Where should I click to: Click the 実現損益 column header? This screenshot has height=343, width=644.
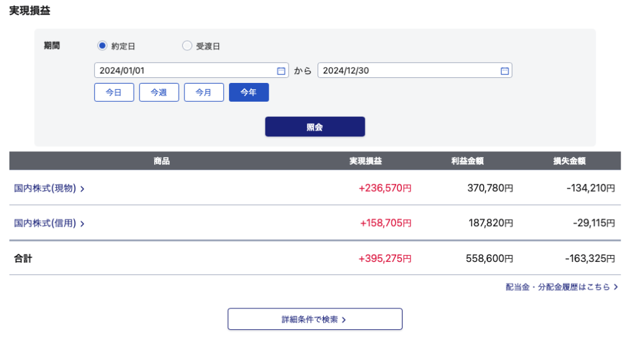coord(365,161)
